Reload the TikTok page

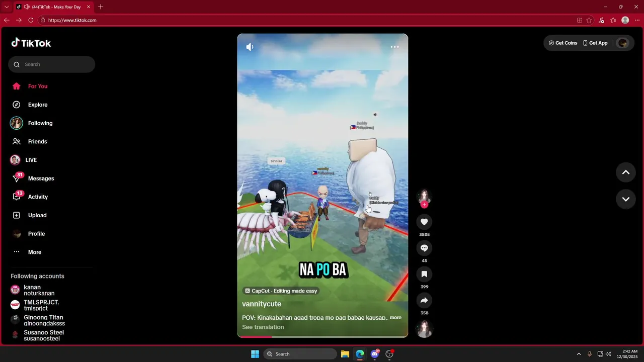(x=31, y=20)
